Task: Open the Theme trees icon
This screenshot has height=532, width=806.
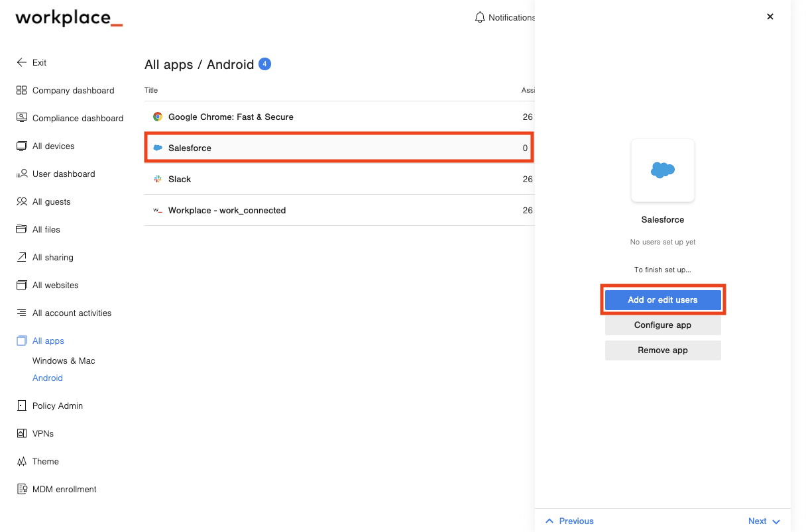Action: [21, 461]
